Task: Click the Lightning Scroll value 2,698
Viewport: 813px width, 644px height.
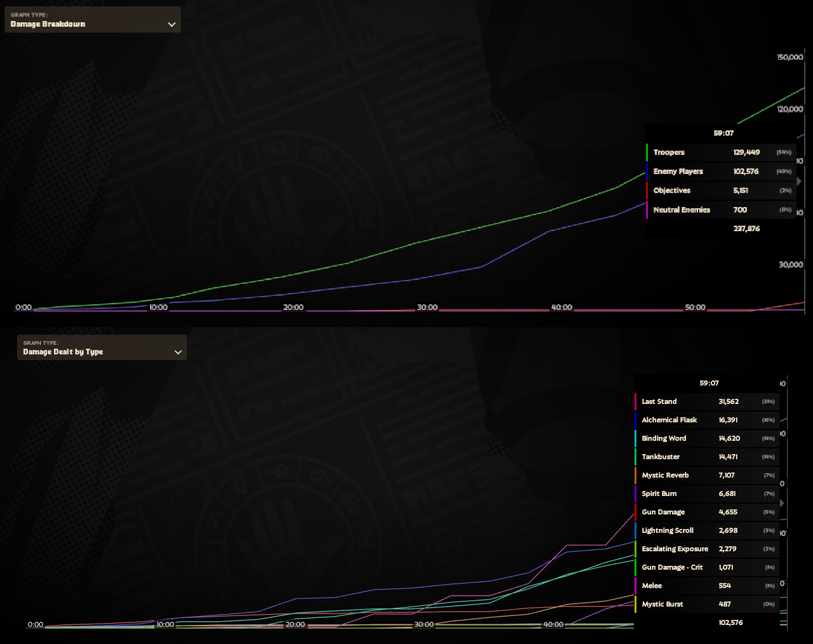Action: (729, 530)
